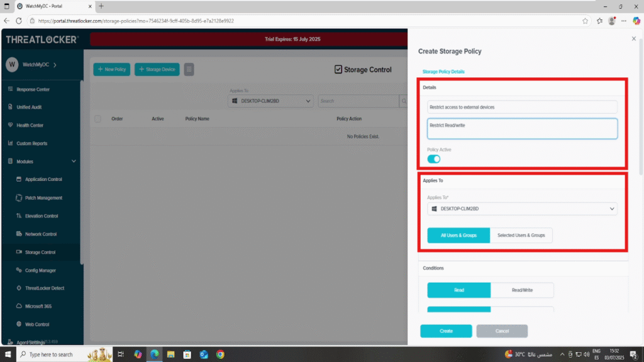Open the panel Applies To DESKTOP-CLIM2BD dropdown

pos(522,209)
